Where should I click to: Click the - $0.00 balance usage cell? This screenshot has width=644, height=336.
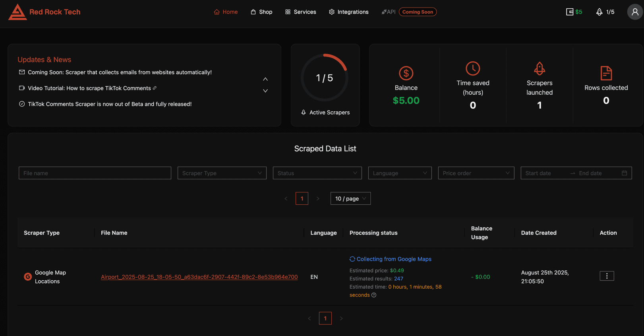click(x=481, y=277)
